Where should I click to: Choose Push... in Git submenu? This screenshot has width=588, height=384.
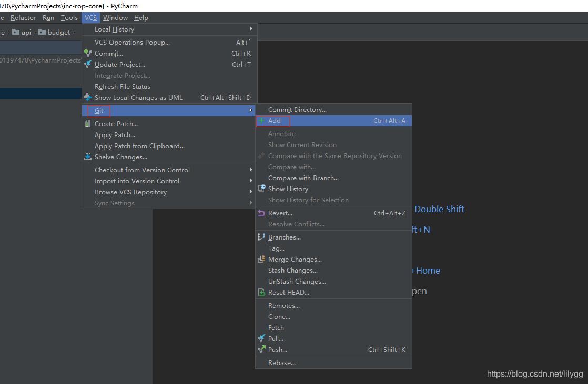tap(334, 349)
